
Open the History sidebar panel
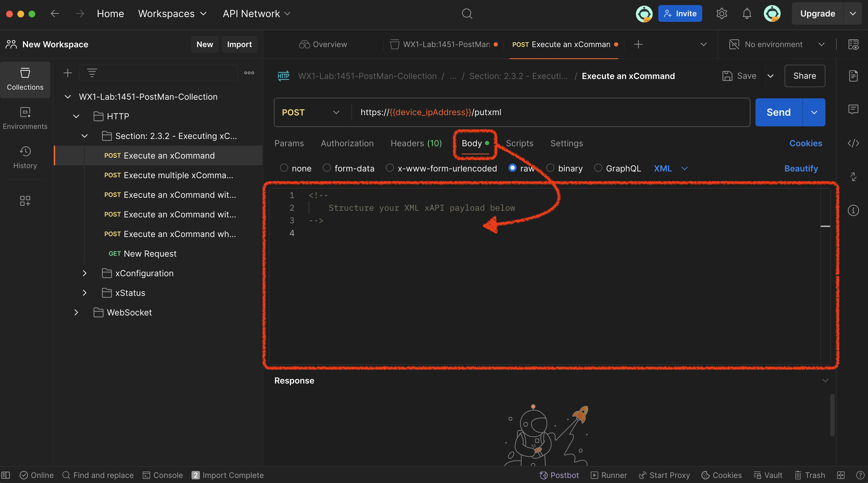click(25, 157)
